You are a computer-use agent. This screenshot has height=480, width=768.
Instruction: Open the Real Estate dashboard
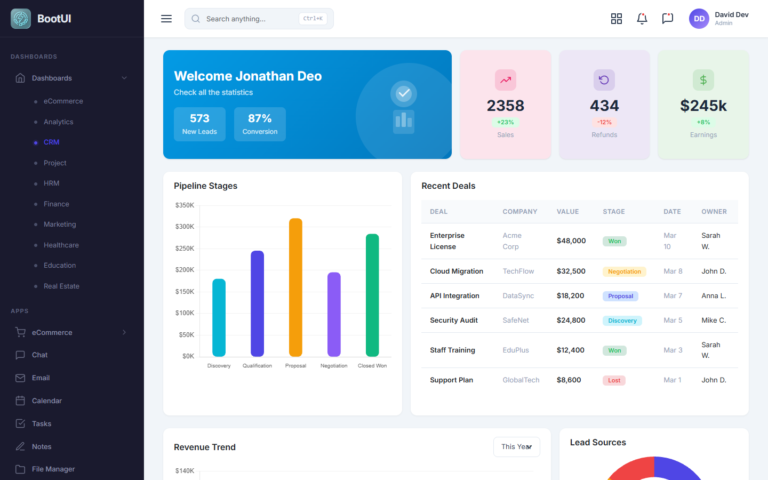pos(61,286)
